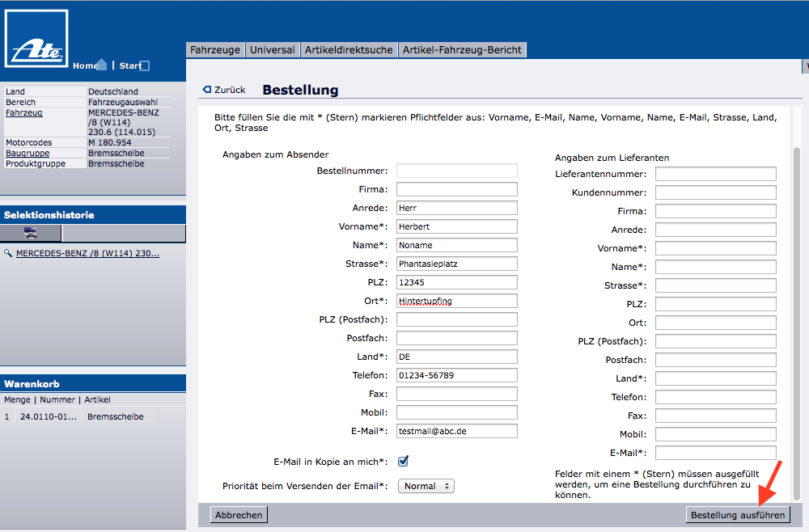Open the Baugruppe link
The image size is (809, 532).
tap(28, 153)
